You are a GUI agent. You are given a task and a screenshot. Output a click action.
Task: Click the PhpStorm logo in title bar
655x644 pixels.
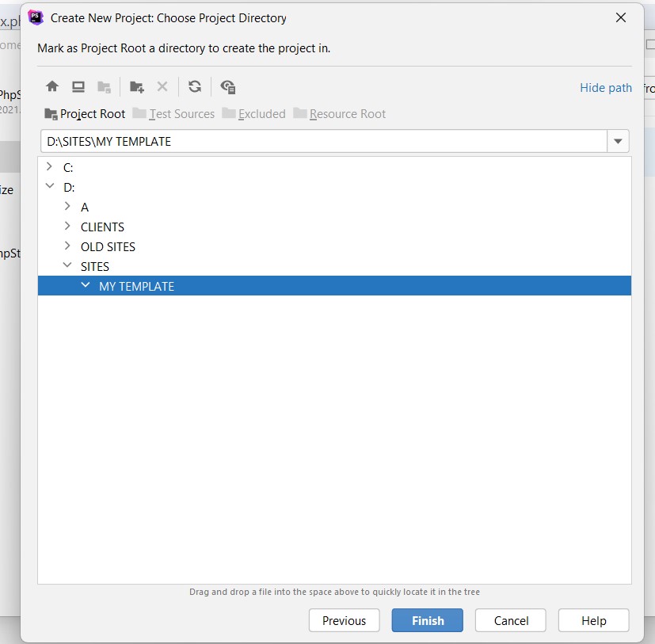coord(36,17)
